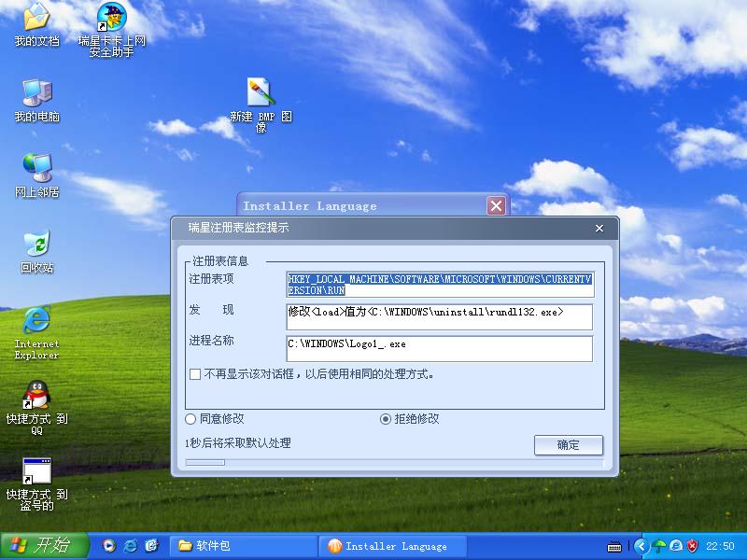Click the red shield tray icon
Viewport: 747px width, 560px height.
(x=692, y=546)
